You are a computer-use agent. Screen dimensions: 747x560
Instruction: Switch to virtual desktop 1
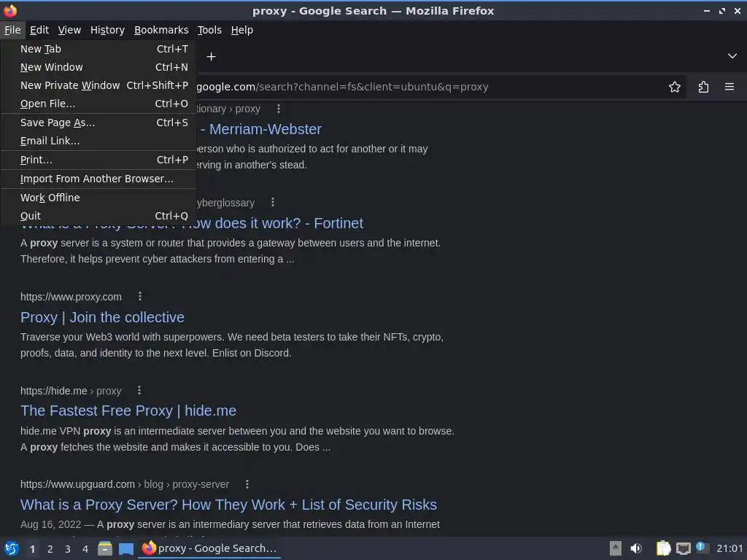point(32,549)
